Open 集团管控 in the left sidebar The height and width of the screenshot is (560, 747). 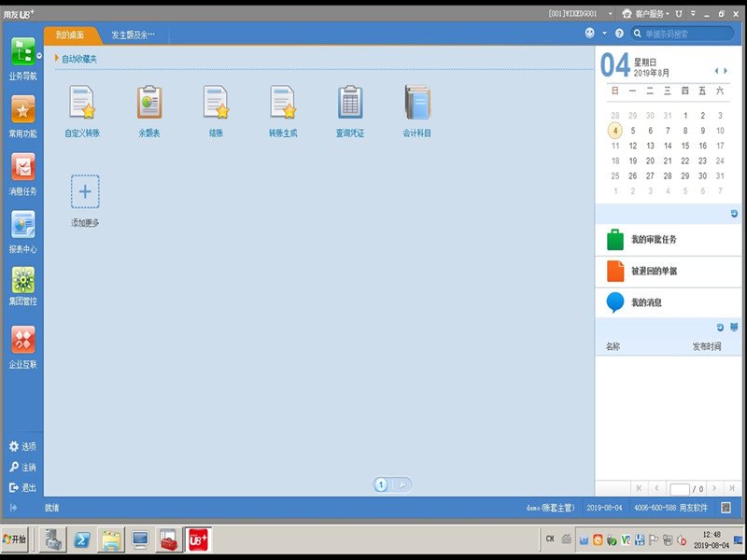tap(22, 282)
